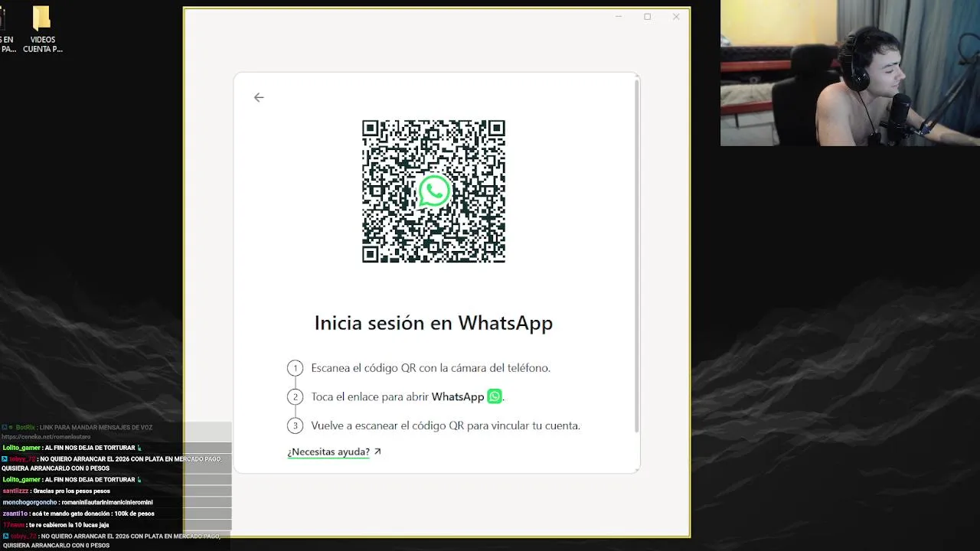The width and height of the screenshot is (980, 551).
Task: Click chat message 100k de pesos donation
Action: 78,514
